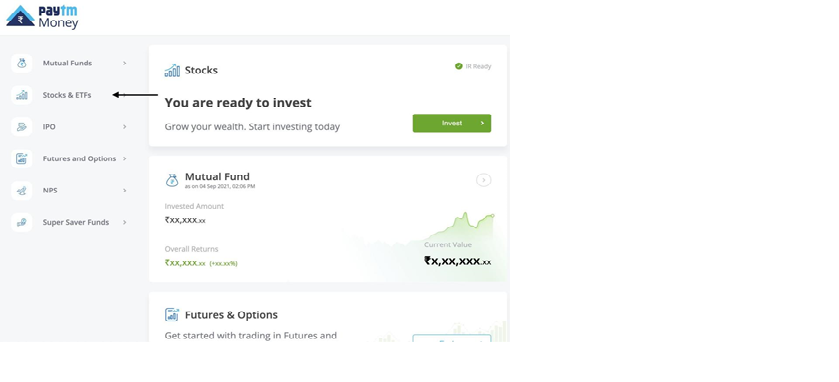
Task: Click the green Invest button
Action: 452,123
